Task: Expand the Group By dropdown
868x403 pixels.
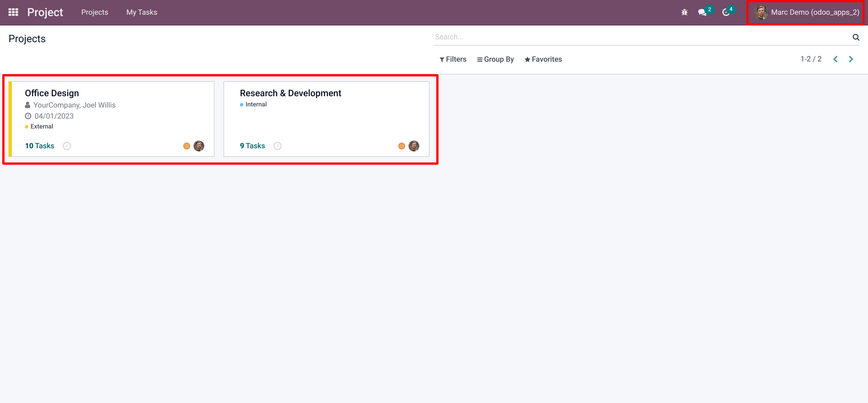Action: [x=495, y=59]
